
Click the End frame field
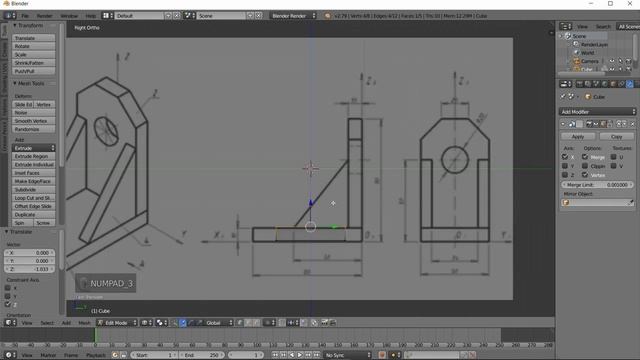202,355
